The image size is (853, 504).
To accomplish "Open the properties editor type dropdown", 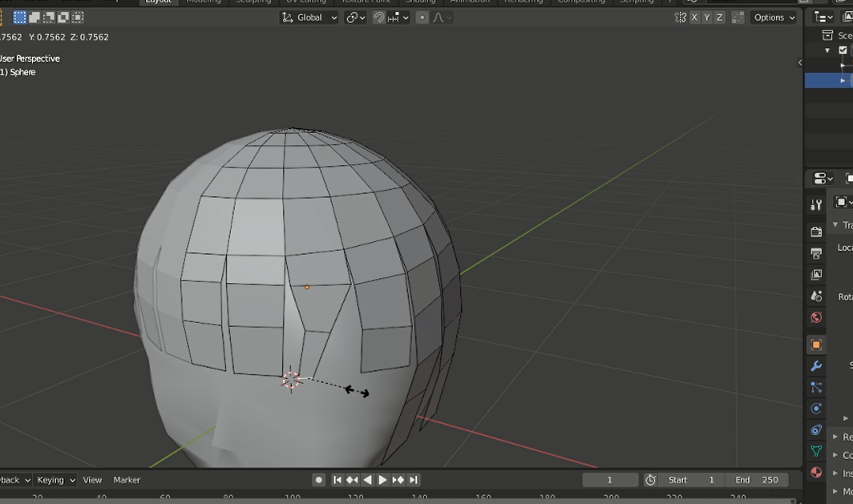I will point(823,179).
